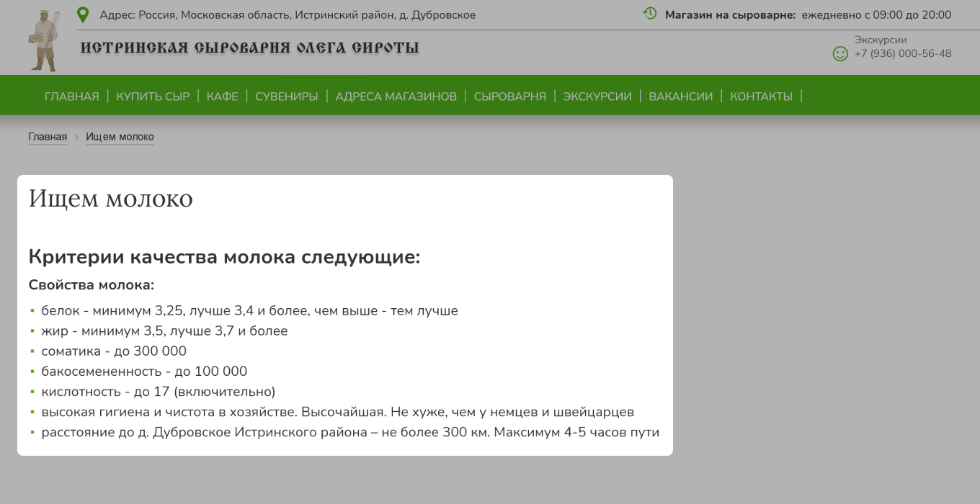Click the Ищем молоко breadcrumb
The image size is (980, 504).
[x=120, y=136]
